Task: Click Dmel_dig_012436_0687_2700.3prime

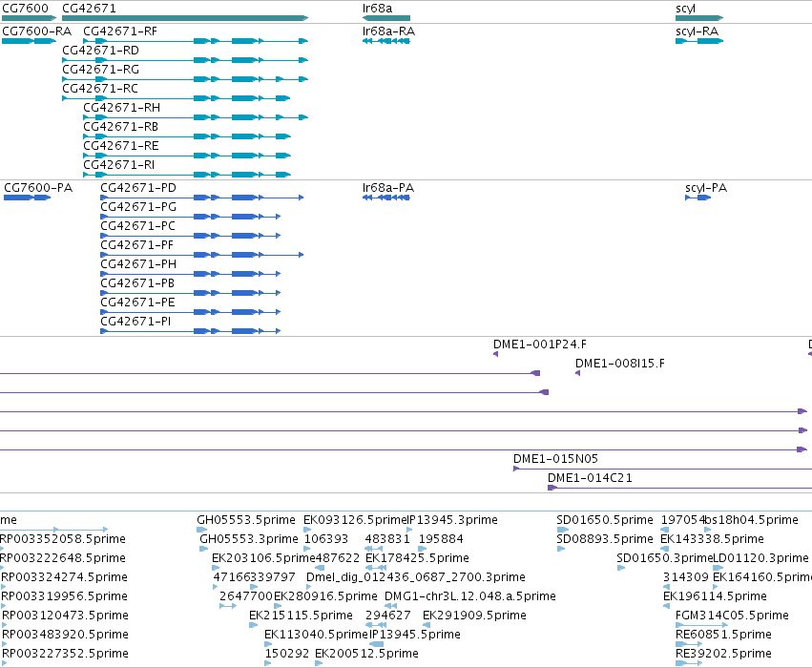Action: 416,577
